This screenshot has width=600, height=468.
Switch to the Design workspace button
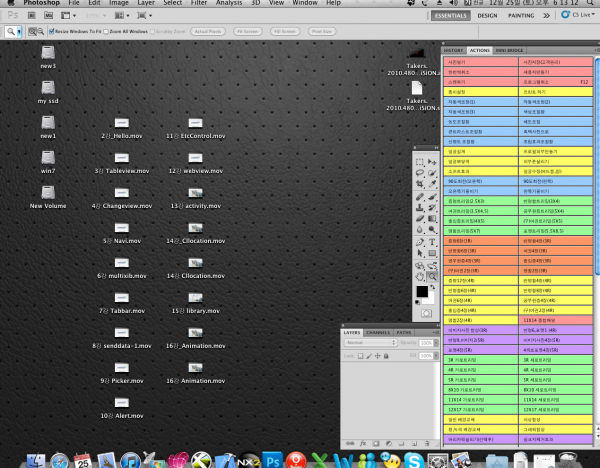point(487,16)
